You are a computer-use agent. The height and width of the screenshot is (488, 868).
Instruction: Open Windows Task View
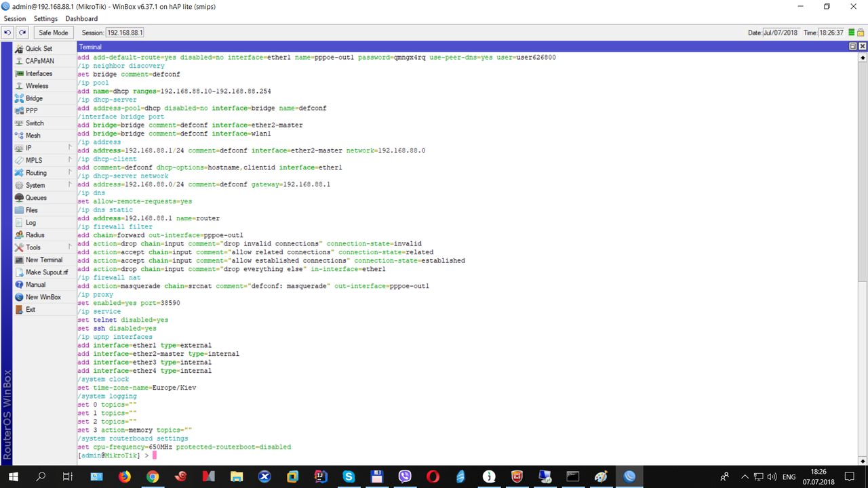pos(68,476)
